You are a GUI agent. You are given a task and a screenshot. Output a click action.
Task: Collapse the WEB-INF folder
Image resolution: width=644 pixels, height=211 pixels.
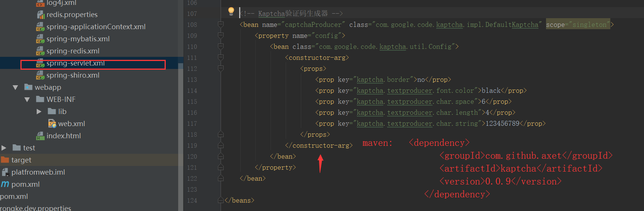point(27,100)
